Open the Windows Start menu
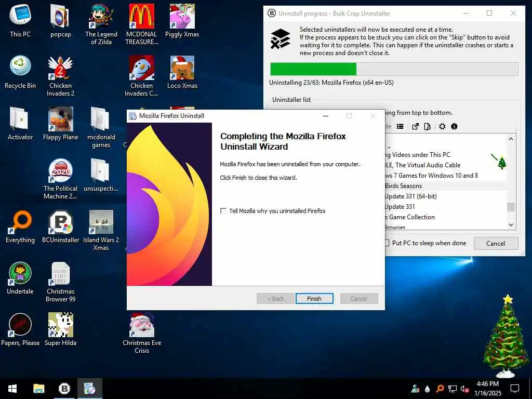 pos(12,389)
